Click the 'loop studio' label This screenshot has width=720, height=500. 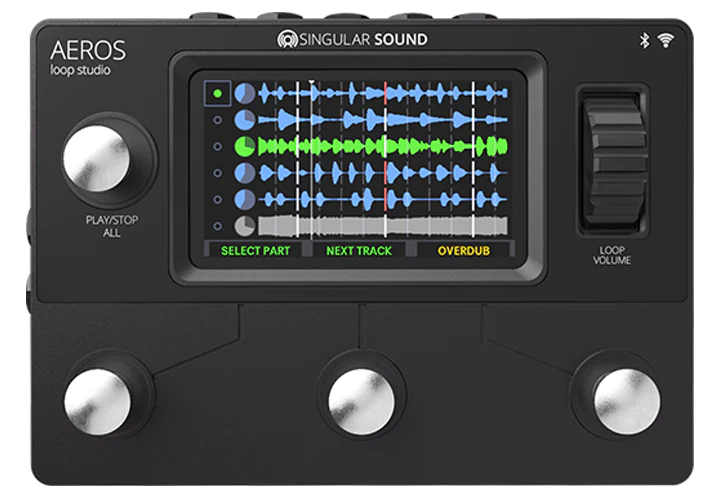[x=80, y=70]
